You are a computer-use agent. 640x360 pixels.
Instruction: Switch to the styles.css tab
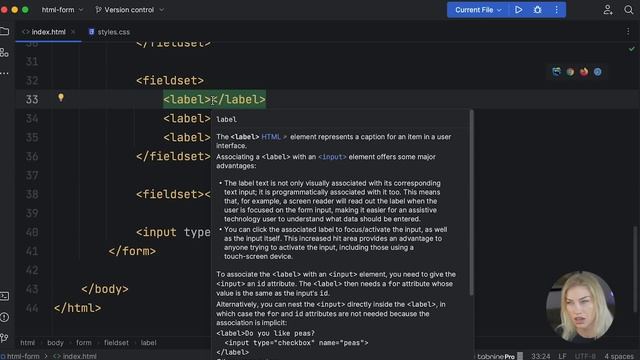pyautogui.click(x=109, y=32)
